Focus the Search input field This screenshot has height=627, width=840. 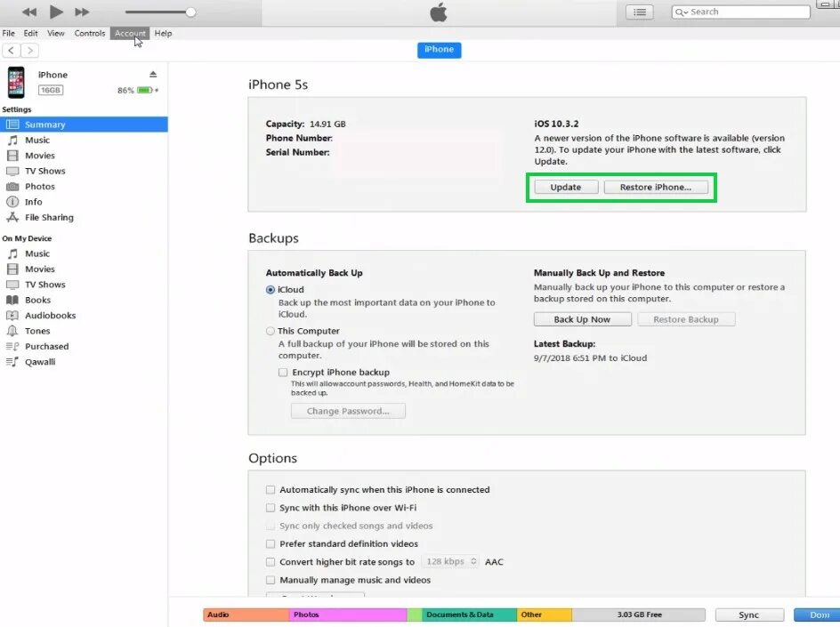741,12
